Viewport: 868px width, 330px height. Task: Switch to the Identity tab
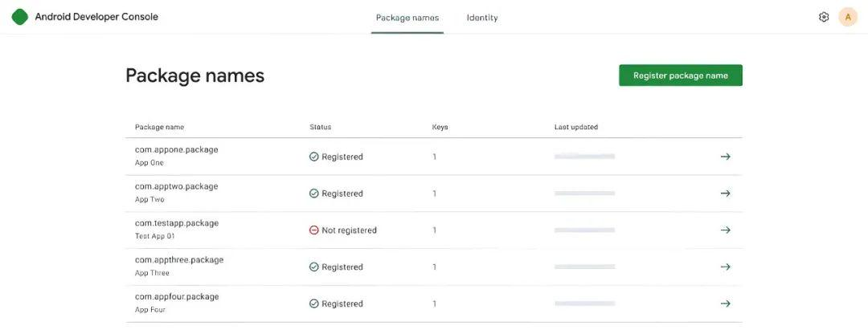pyautogui.click(x=482, y=18)
